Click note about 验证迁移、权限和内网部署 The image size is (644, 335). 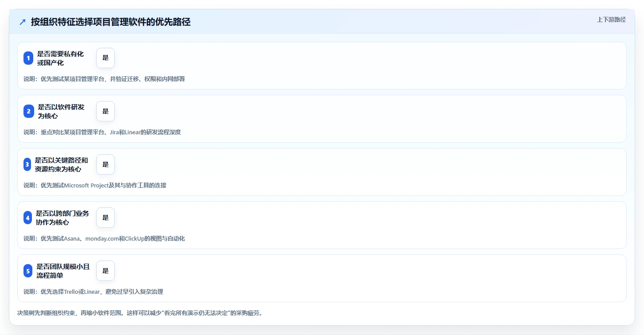[104, 79]
